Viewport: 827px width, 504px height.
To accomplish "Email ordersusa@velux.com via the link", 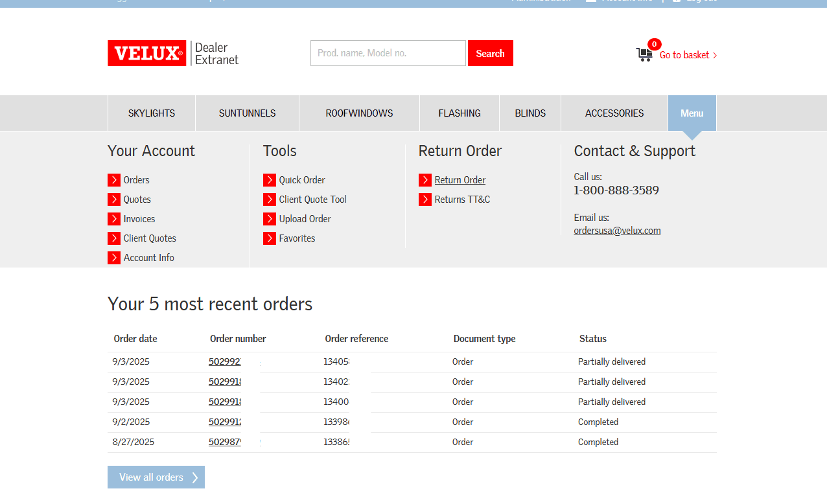I will 618,231.
